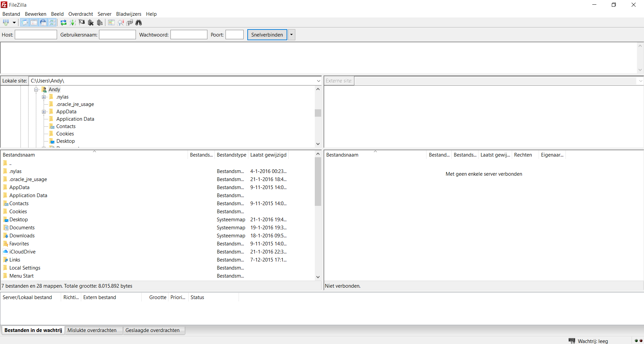Click the Wachtwoord input field
This screenshot has width=644, height=344.
coord(189,35)
